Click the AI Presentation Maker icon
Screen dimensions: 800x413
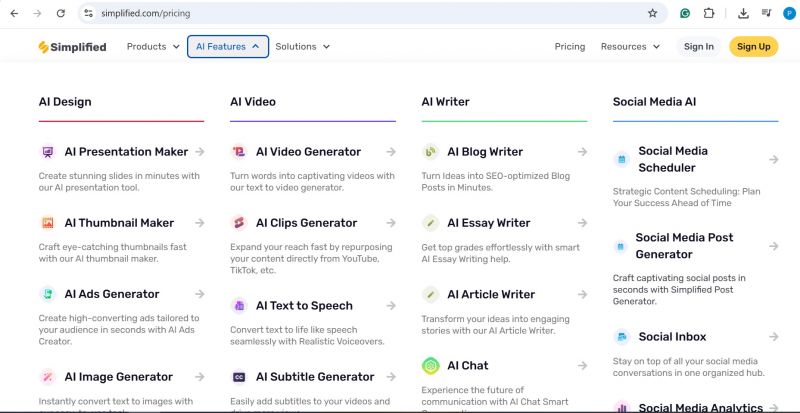point(47,152)
